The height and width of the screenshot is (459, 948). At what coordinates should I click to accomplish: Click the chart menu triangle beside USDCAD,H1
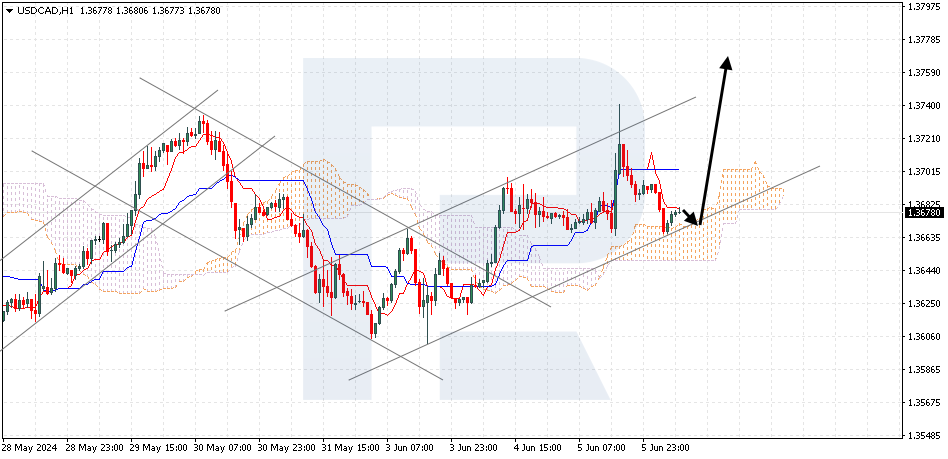pos(8,11)
